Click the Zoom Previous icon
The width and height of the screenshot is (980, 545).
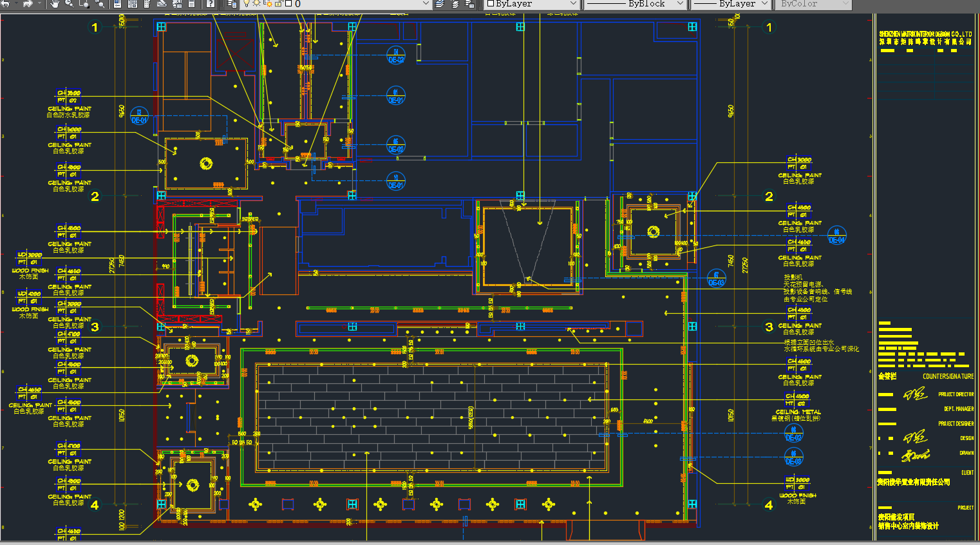point(99,3)
